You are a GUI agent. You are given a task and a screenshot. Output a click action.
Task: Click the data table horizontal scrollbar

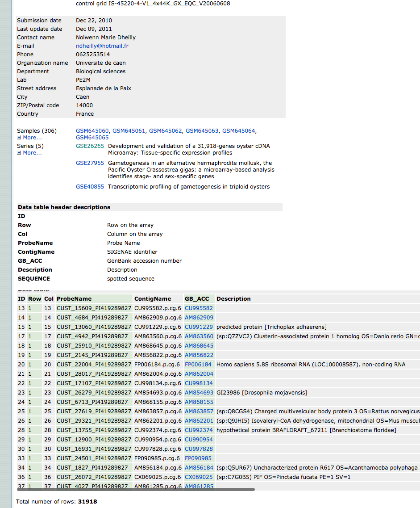pyautogui.click(x=136, y=489)
